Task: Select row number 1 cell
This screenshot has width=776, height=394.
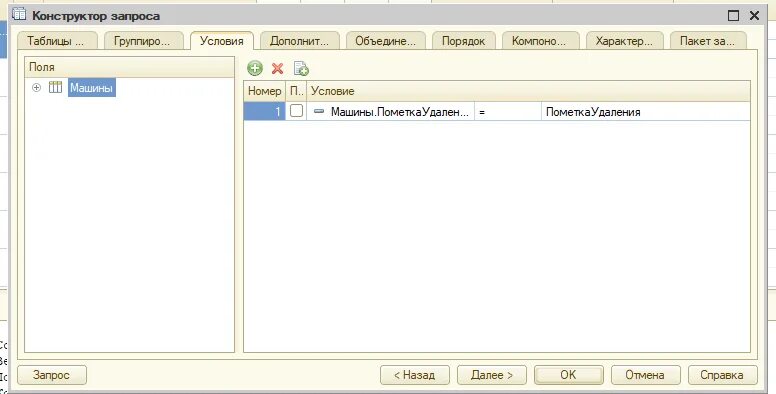Action: [265, 112]
